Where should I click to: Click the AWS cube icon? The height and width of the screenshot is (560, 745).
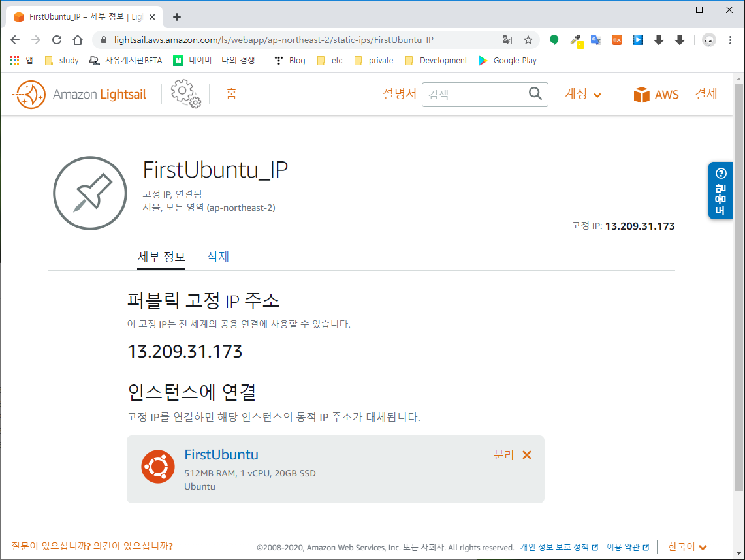click(641, 95)
